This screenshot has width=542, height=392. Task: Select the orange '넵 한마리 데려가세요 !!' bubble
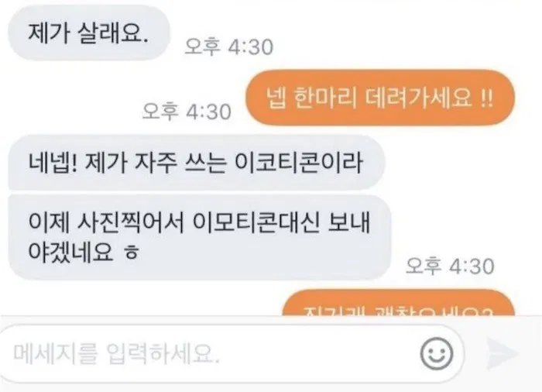point(380,98)
